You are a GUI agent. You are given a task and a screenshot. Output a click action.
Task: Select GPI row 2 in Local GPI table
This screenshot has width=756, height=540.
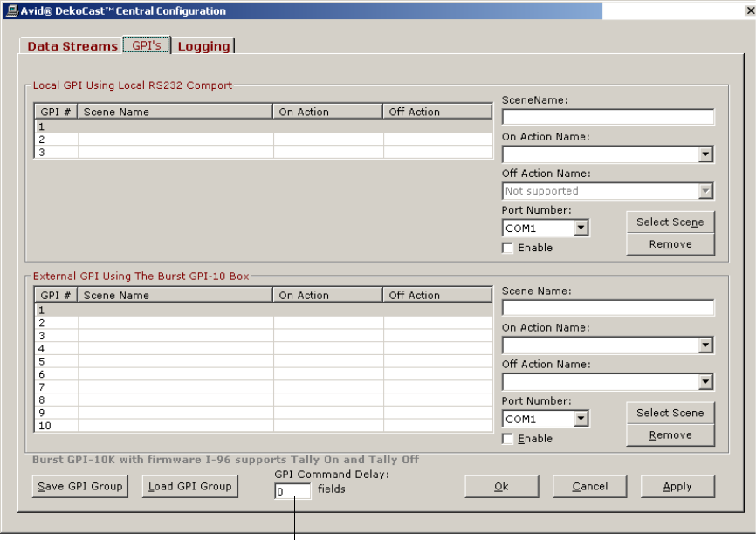(x=264, y=140)
